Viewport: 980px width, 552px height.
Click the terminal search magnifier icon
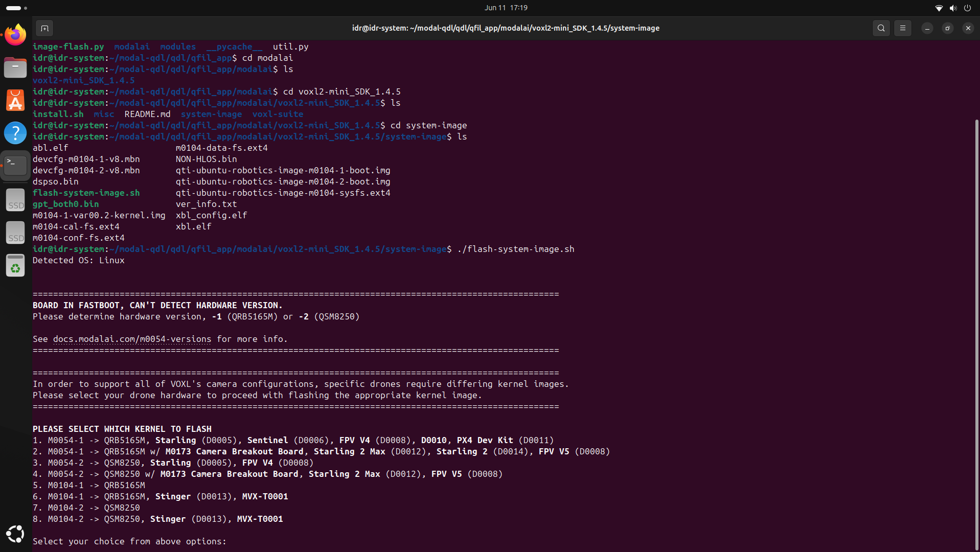click(x=881, y=28)
